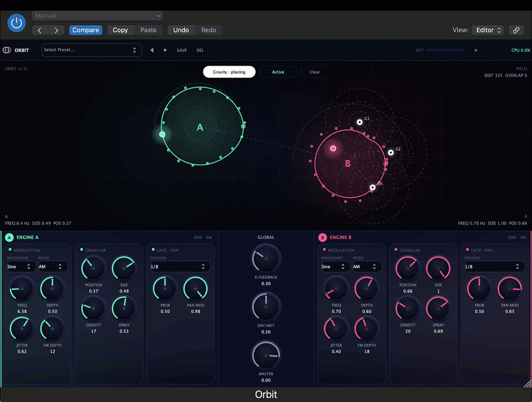The height and width of the screenshot is (402, 532).
Task: Click Engine B Density knob
Action: pos(408,308)
